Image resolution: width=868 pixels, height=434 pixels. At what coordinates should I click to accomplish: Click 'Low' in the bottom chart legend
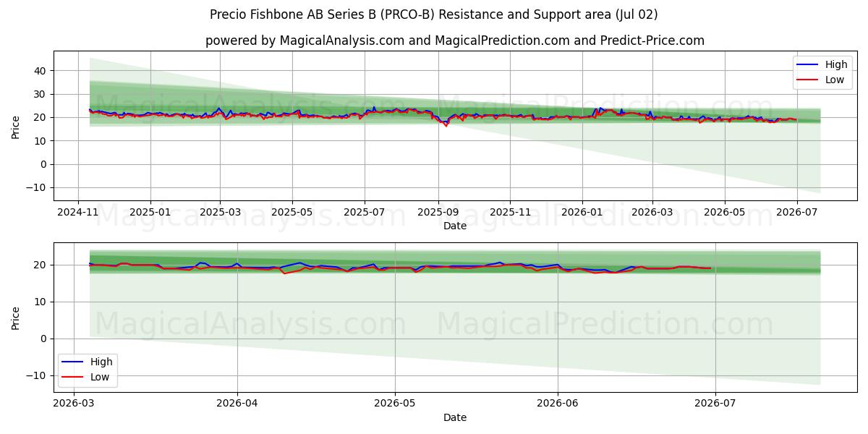click(x=100, y=377)
